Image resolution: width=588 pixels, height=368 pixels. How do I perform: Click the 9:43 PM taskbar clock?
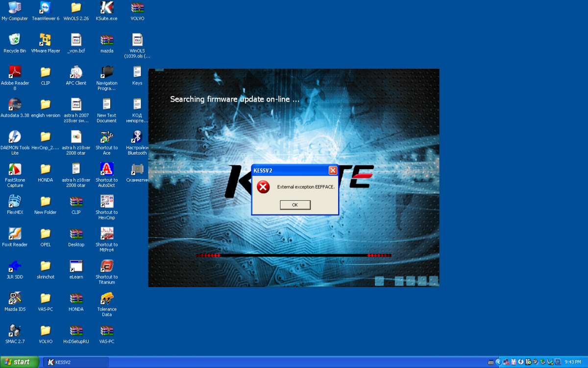(573, 362)
